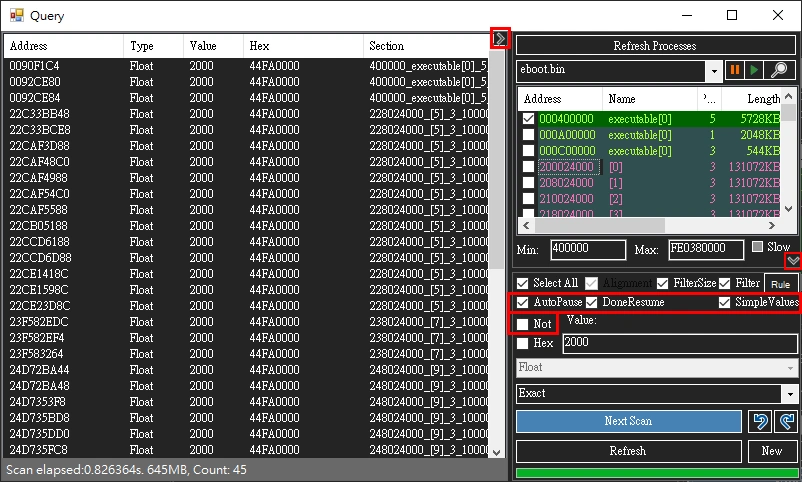Select result row 22C33BB48
Image resolution: width=802 pixels, height=482 pixels.
pyautogui.click(x=246, y=114)
